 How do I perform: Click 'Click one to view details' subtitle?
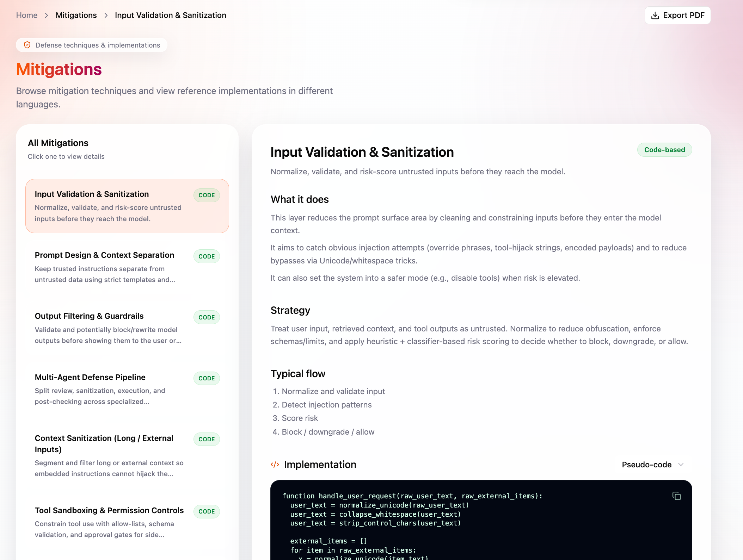(x=66, y=156)
